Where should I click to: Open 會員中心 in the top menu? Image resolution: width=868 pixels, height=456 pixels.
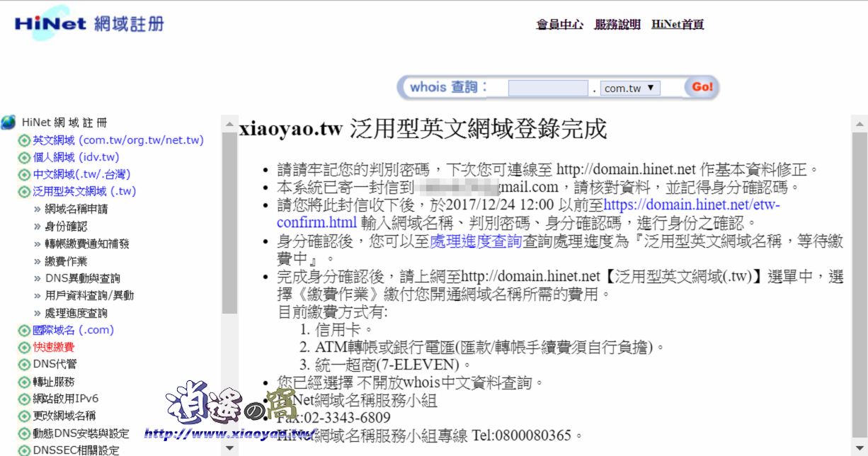(x=559, y=24)
